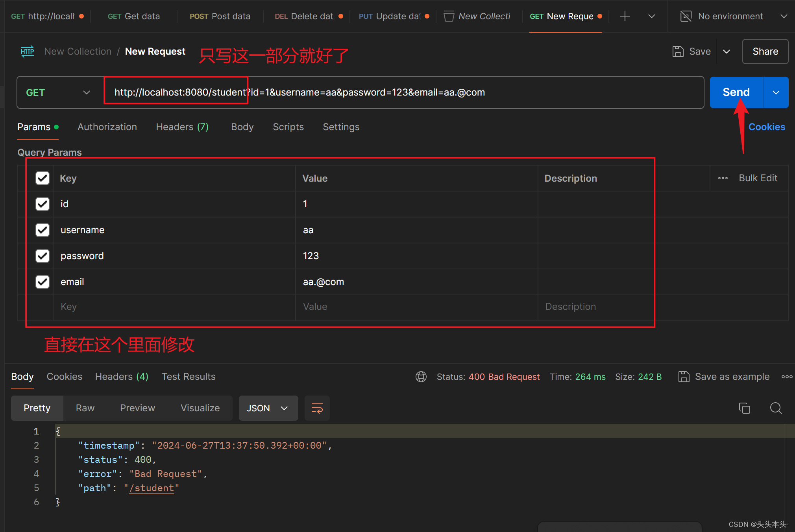Click the wrap lines icon in response toolbar
This screenshot has height=532, width=795.
pyautogui.click(x=317, y=408)
